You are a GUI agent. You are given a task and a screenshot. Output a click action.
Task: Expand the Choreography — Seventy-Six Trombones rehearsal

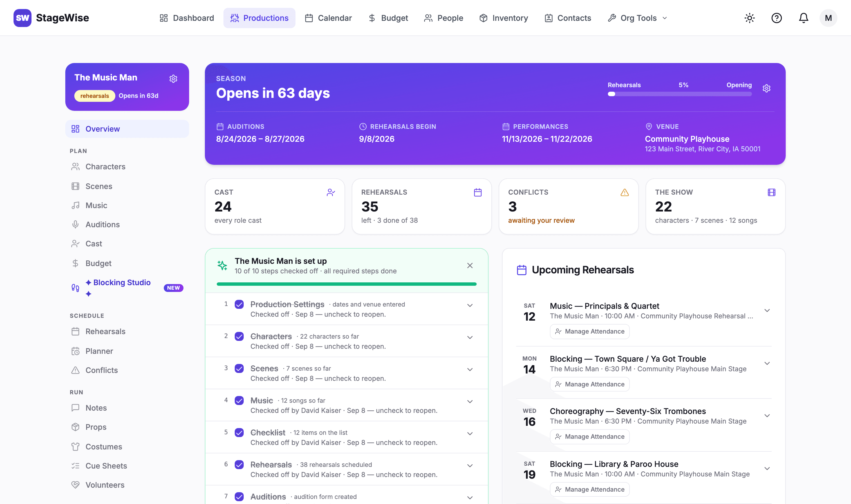coord(767,416)
